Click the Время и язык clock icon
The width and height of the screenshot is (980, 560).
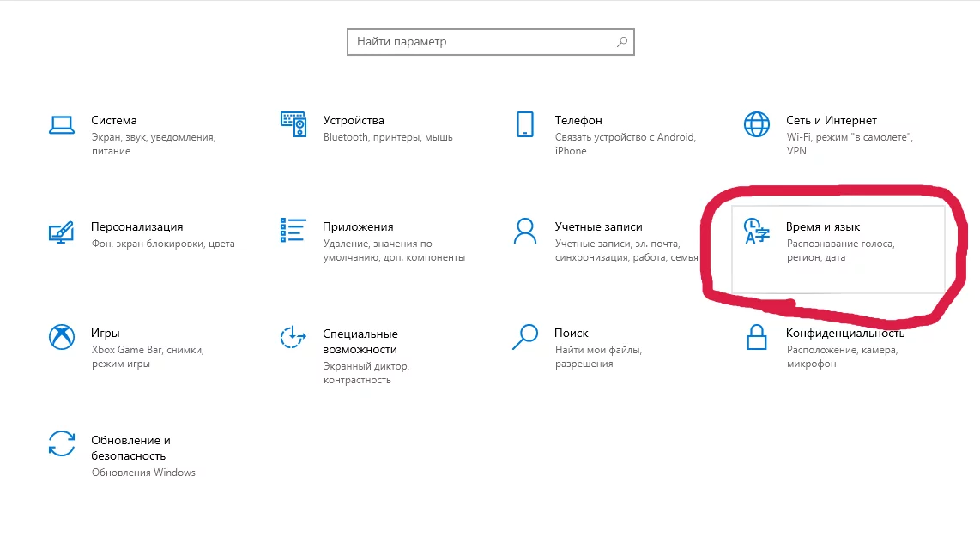click(x=756, y=231)
